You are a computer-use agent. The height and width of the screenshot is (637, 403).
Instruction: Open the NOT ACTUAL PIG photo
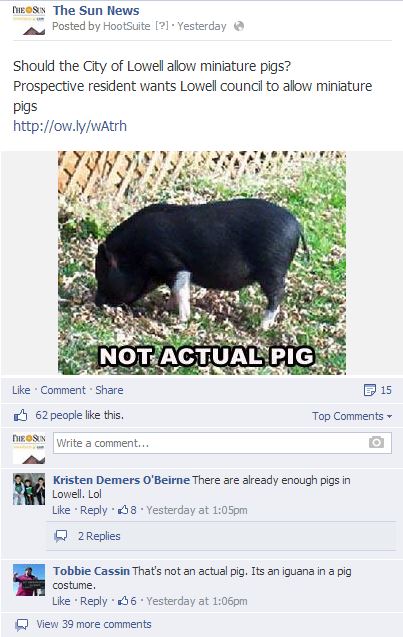(202, 263)
